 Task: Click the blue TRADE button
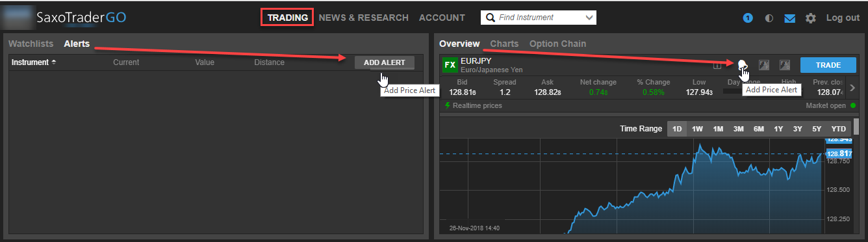tap(828, 65)
